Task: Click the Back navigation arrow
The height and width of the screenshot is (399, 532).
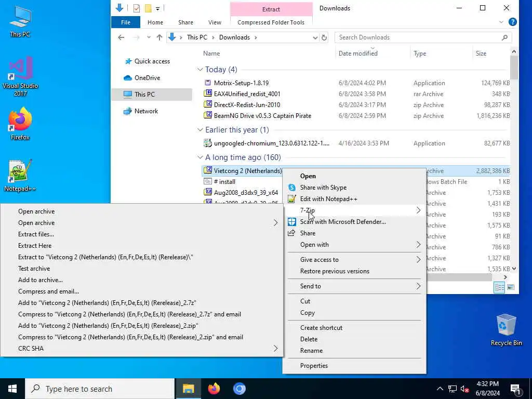Action: pos(121,37)
